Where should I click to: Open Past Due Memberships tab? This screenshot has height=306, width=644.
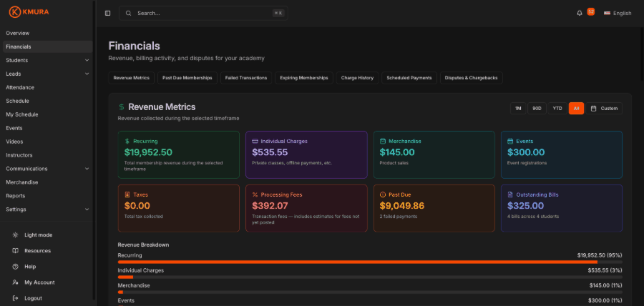click(187, 78)
